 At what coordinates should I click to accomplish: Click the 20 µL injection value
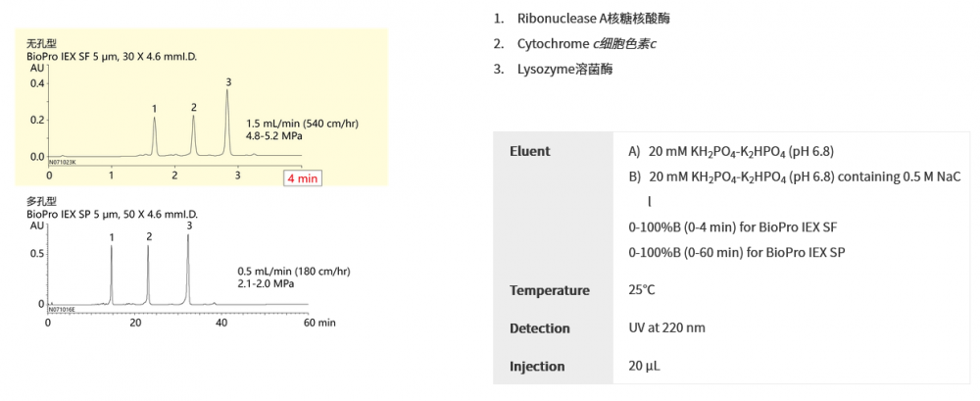(642, 367)
